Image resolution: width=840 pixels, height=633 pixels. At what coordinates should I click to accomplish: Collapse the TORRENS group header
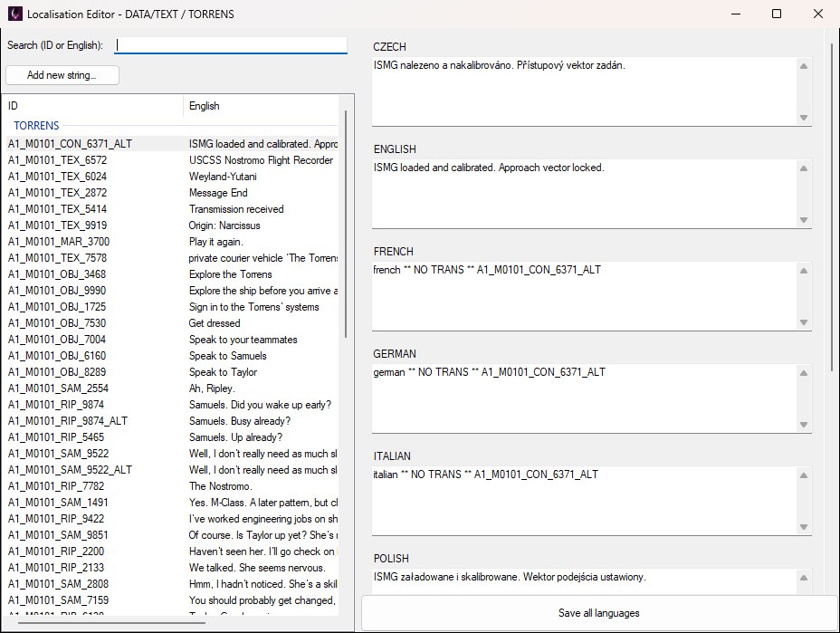coord(36,125)
